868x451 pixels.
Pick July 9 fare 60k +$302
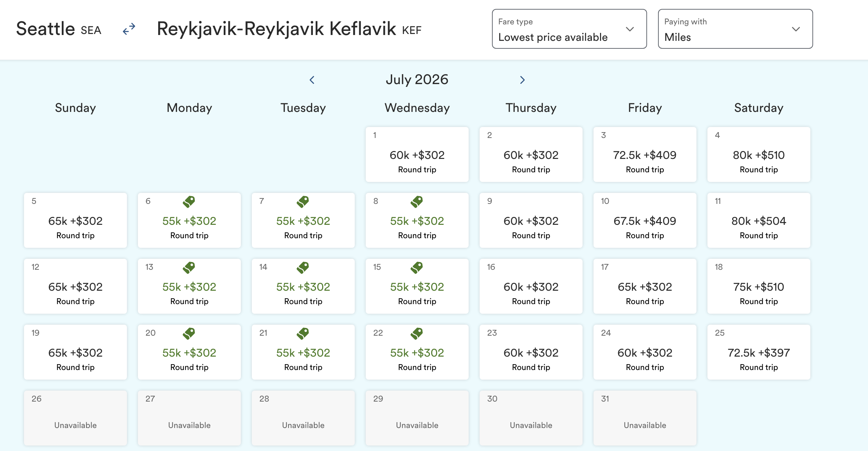coord(531,220)
